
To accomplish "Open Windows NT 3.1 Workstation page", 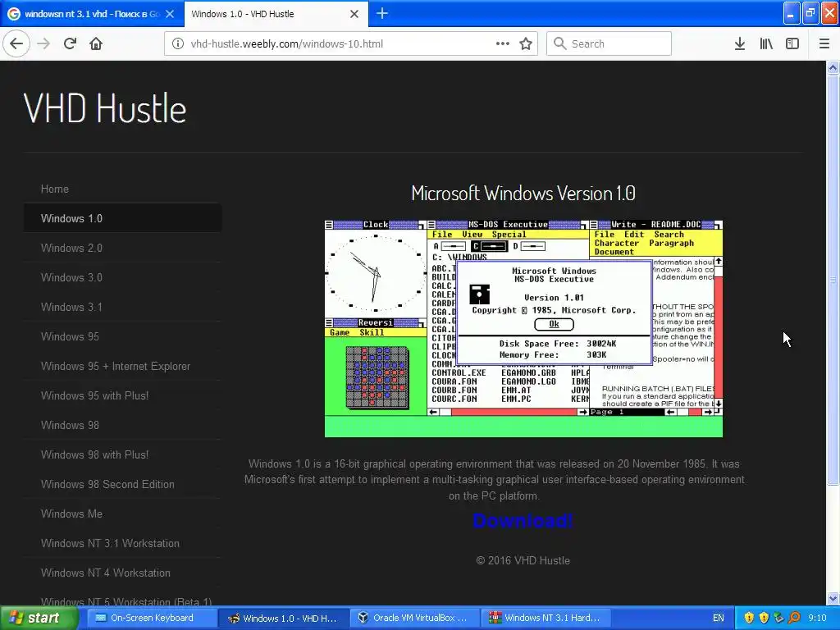I will (x=110, y=543).
